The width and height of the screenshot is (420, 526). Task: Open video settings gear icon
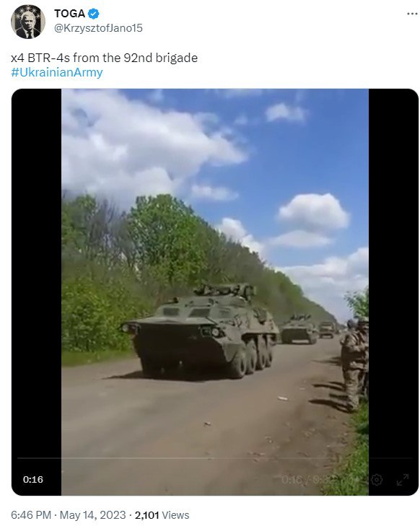(377, 479)
